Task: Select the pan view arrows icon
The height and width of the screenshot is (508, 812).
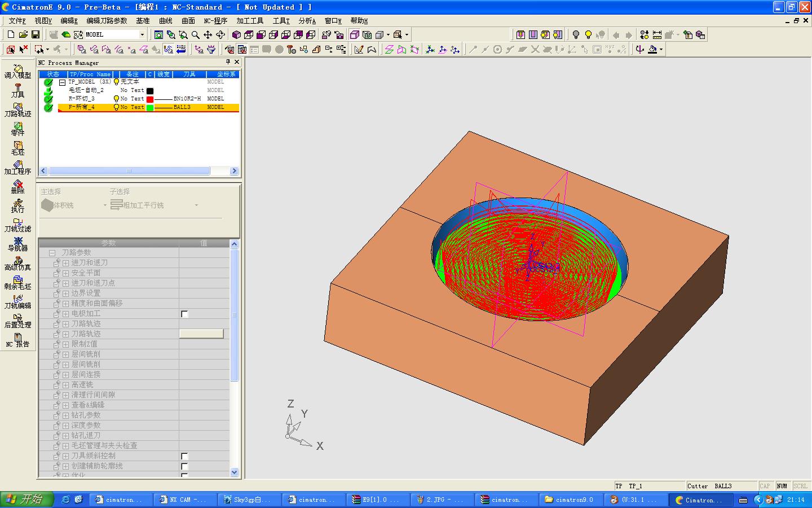Action: pyautogui.click(x=208, y=34)
